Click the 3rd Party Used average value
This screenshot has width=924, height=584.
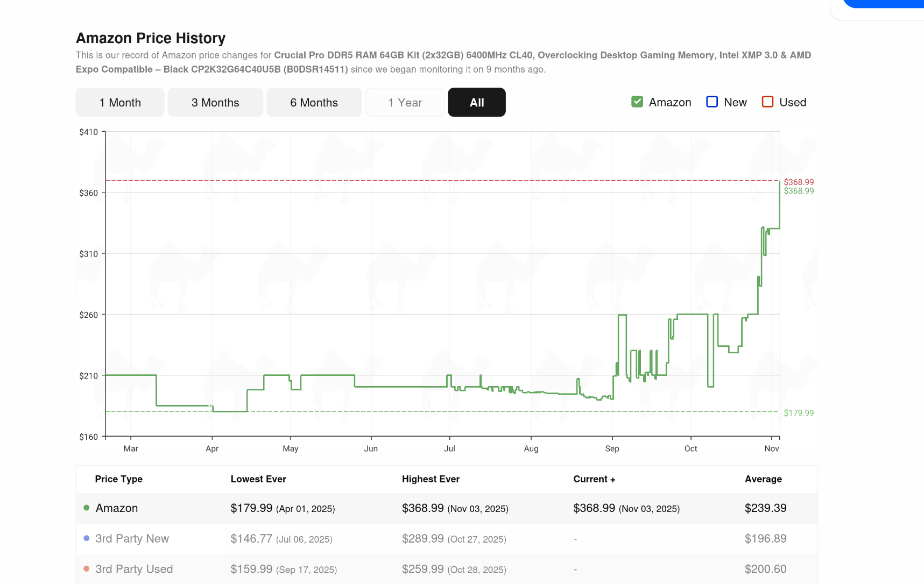[765, 568]
